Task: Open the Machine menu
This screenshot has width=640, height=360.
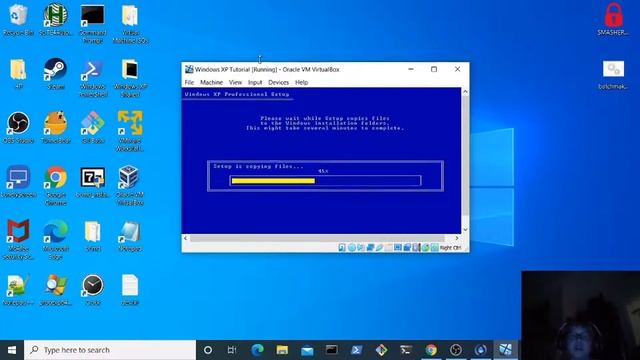Action: (211, 82)
